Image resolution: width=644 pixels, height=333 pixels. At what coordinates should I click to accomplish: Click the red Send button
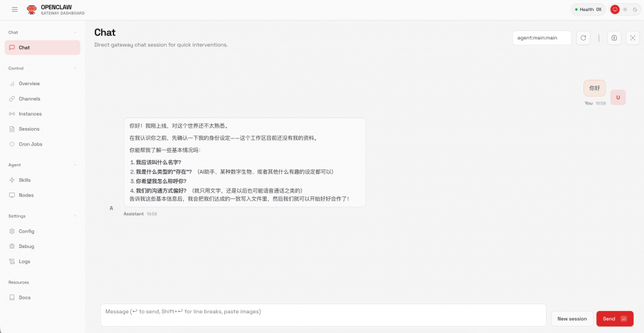point(614,319)
